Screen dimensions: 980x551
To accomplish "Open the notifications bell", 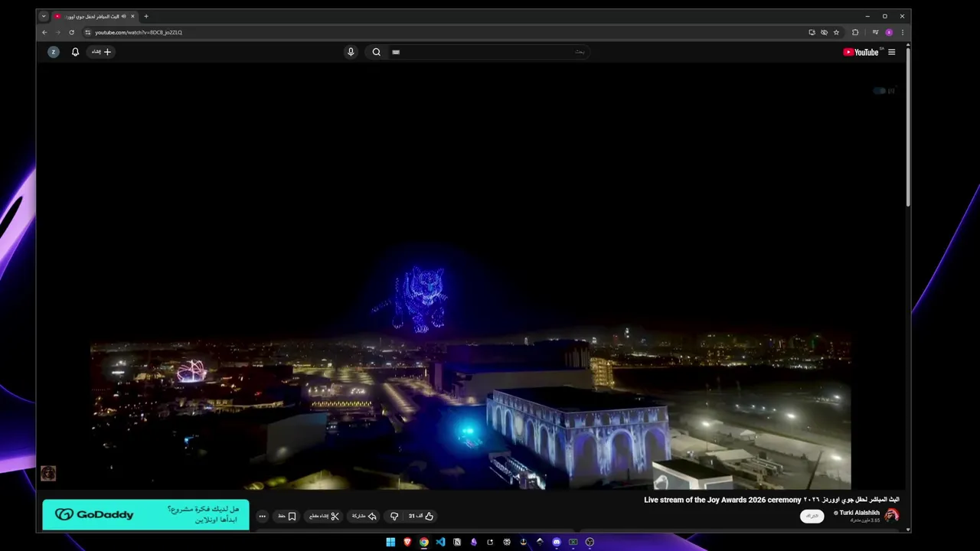I will [75, 52].
